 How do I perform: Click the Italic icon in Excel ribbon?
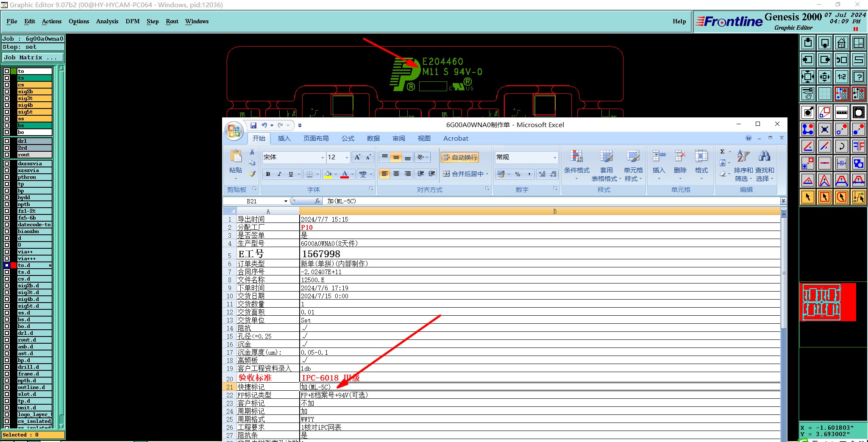click(279, 174)
